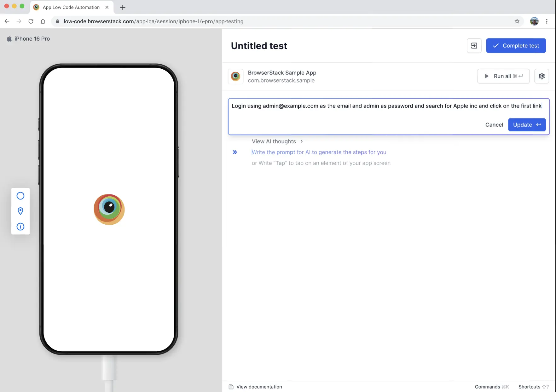Click Run all button
This screenshot has height=392, width=556.
[x=503, y=76]
